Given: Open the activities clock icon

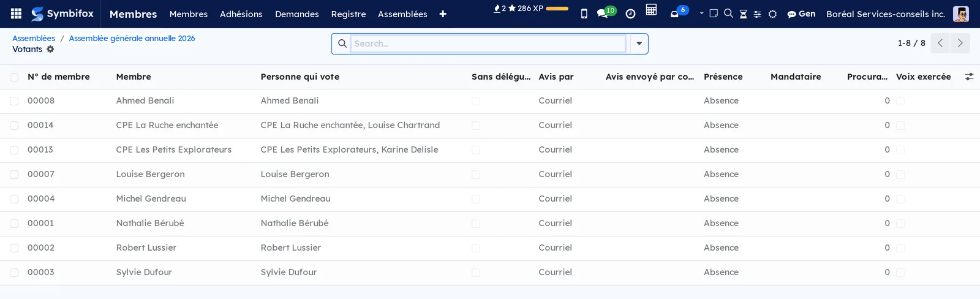Looking at the screenshot, I should (630, 13).
